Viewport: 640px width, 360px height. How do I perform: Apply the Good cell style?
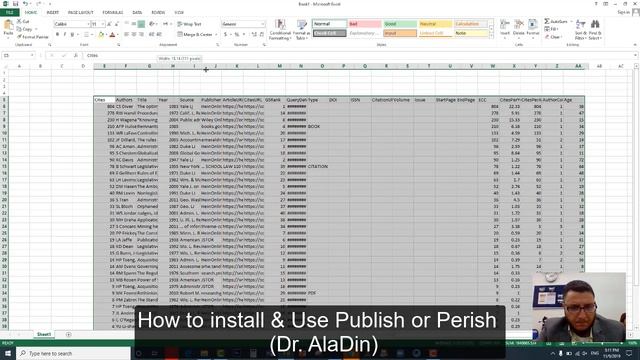(400, 24)
